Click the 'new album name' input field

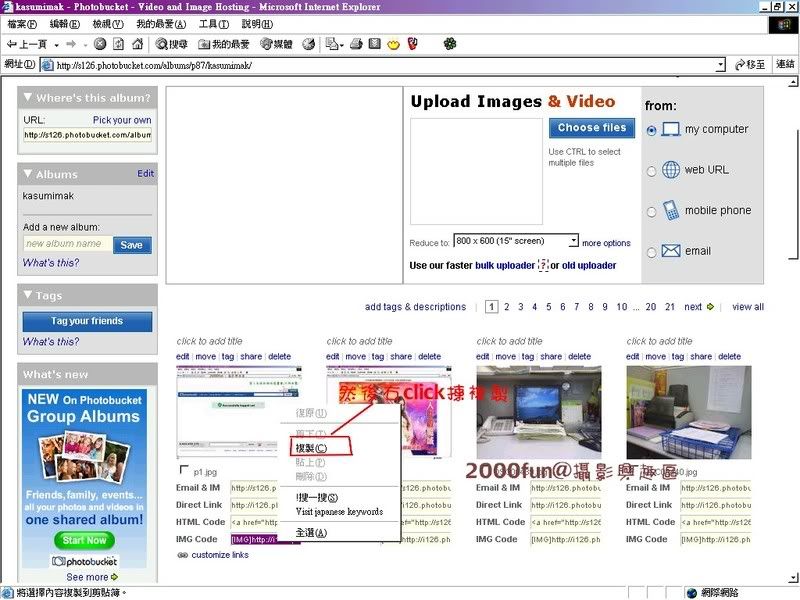67,244
